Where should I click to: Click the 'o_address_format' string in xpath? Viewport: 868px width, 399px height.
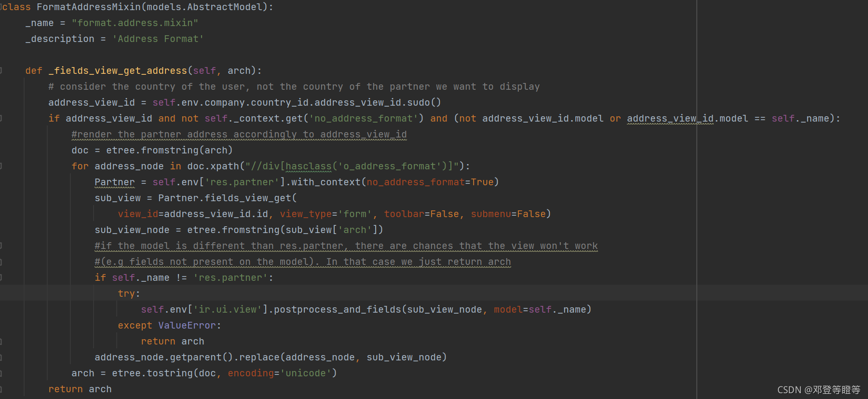tap(390, 166)
